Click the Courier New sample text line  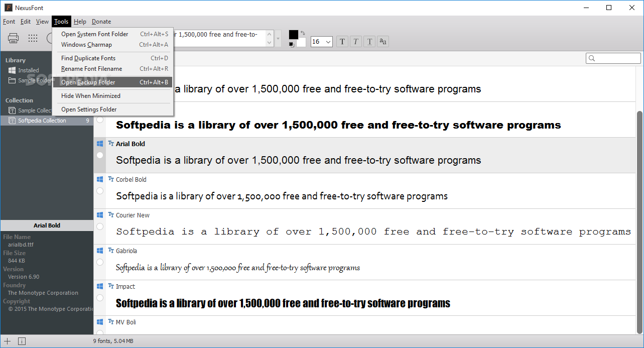tap(373, 231)
